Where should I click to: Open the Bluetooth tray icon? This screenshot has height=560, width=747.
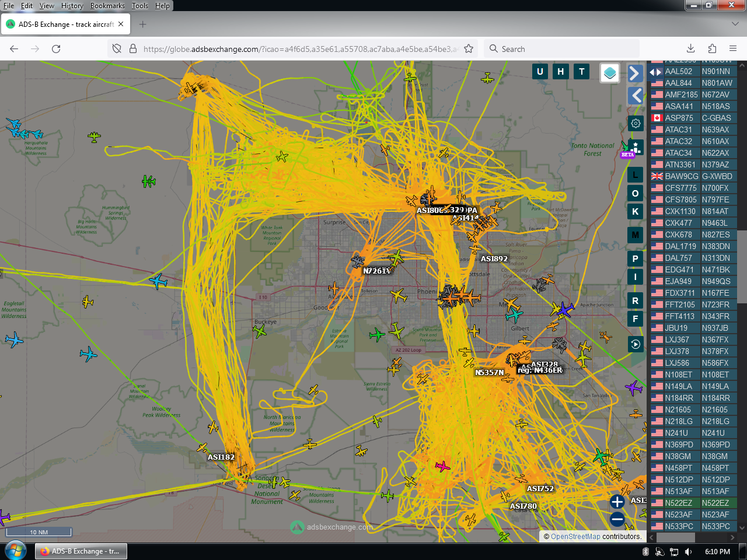coord(646,551)
